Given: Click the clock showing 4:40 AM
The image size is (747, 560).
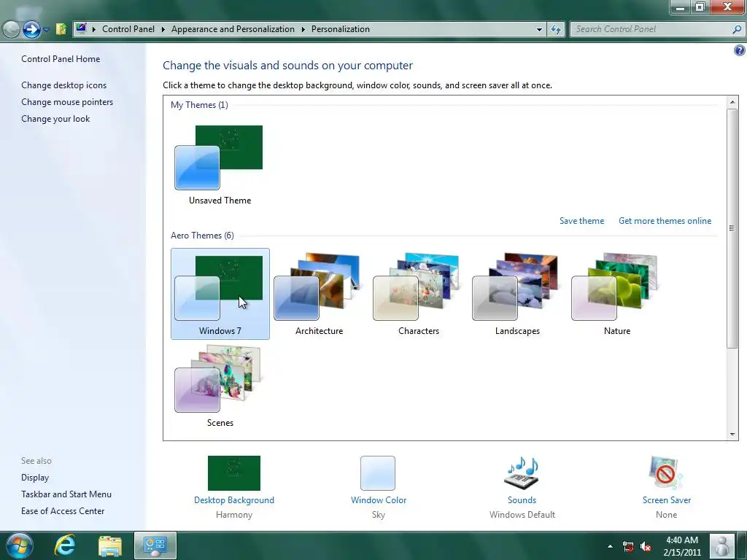Looking at the screenshot, I should [x=682, y=540].
